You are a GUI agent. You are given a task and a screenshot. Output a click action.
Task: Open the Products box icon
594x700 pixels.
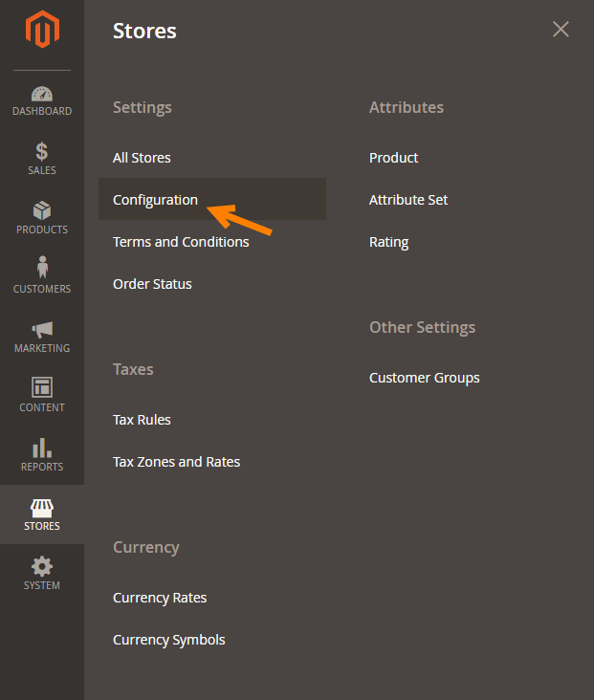[x=41, y=210]
